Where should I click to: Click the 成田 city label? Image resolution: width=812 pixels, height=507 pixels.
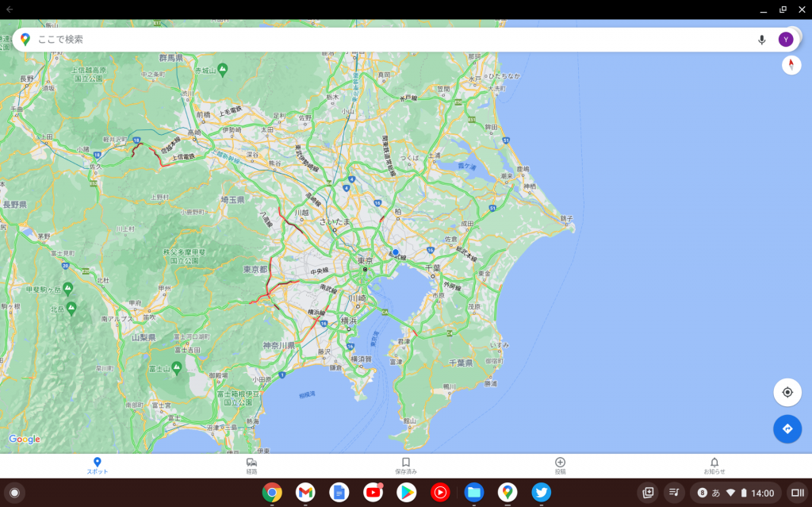tap(467, 224)
